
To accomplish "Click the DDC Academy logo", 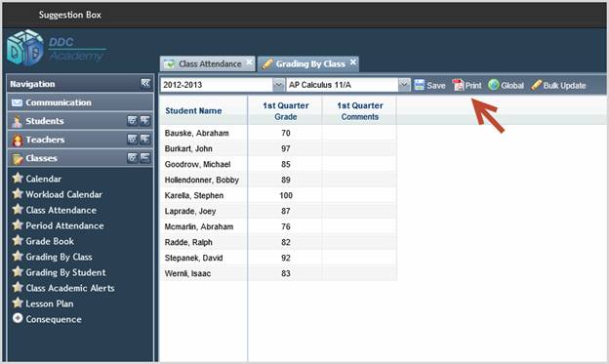I will (x=57, y=49).
